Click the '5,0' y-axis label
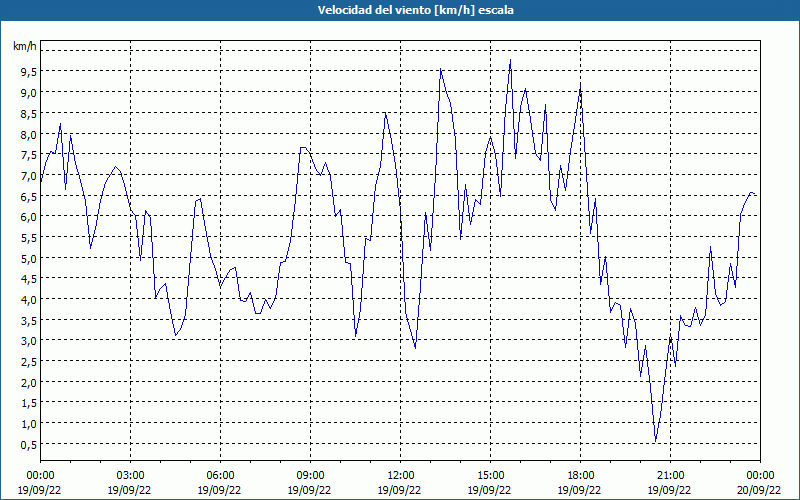 pyautogui.click(x=28, y=259)
